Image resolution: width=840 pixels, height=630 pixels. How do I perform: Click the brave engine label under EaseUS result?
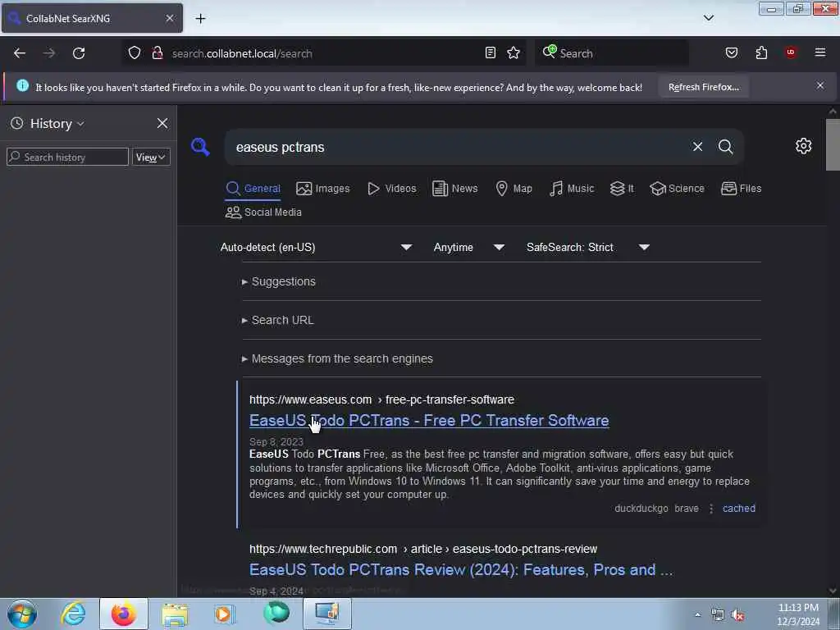pos(687,509)
